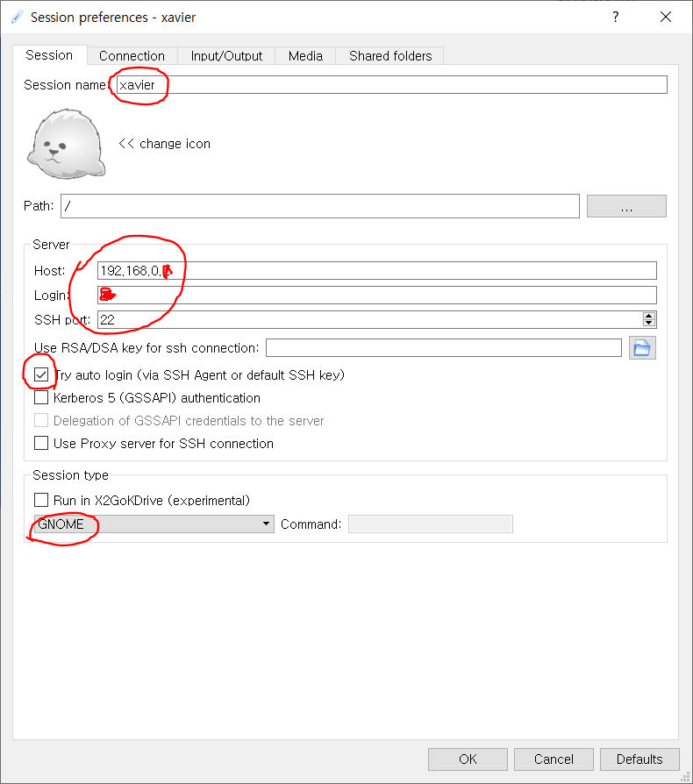This screenshot has width=693, height=784.
Task: Enable "Run in X2GoKDrive (experimental)"
Action: pos(40,499)
